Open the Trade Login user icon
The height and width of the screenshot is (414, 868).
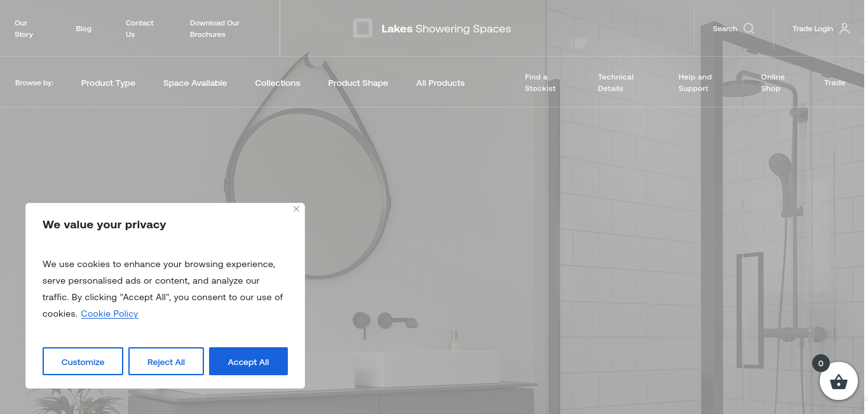pos(844,29)
